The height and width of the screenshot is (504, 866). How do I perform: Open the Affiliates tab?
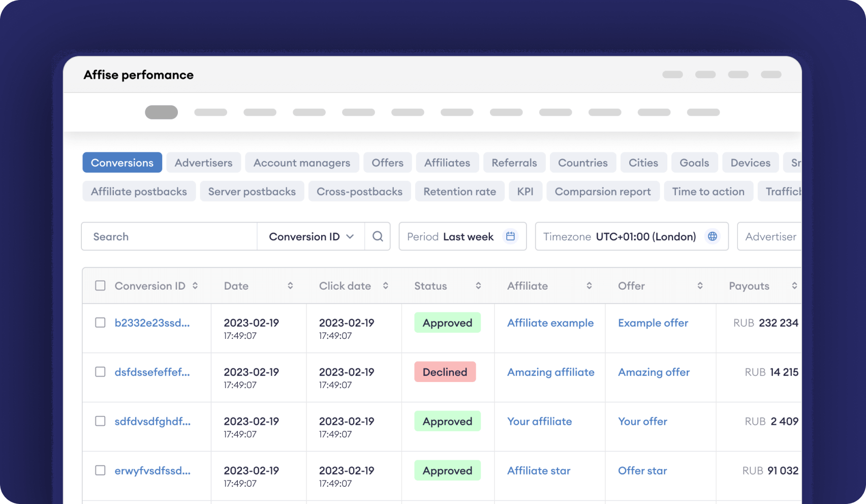coord(447,163)
